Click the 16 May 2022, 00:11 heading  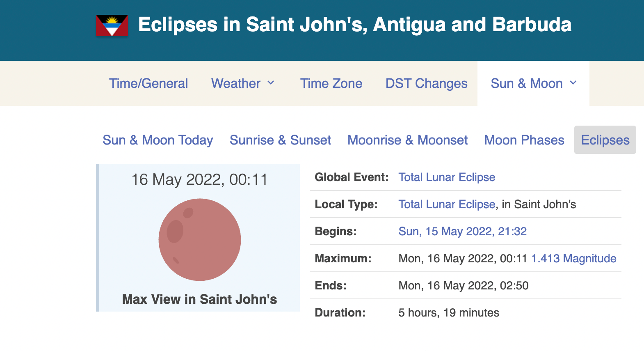tap(199, 179)
